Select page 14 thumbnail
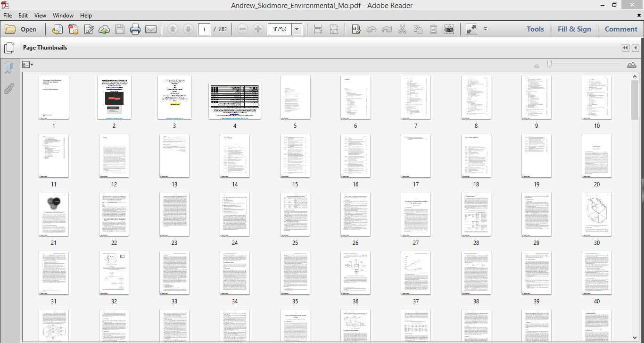The width and height of the screenshot is (644, 343). [x=235, y=156]
